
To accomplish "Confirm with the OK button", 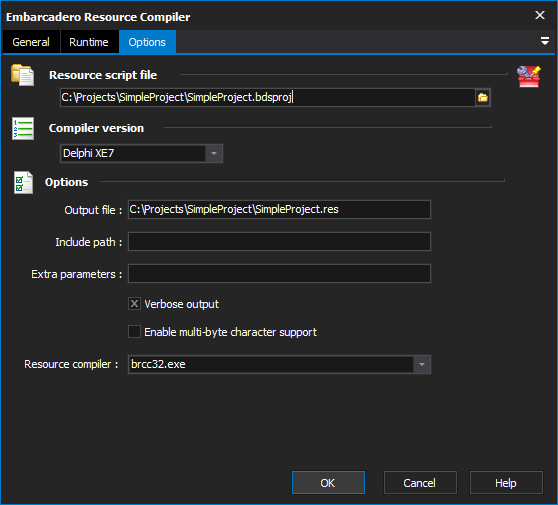I will click(x=328, y=483).
